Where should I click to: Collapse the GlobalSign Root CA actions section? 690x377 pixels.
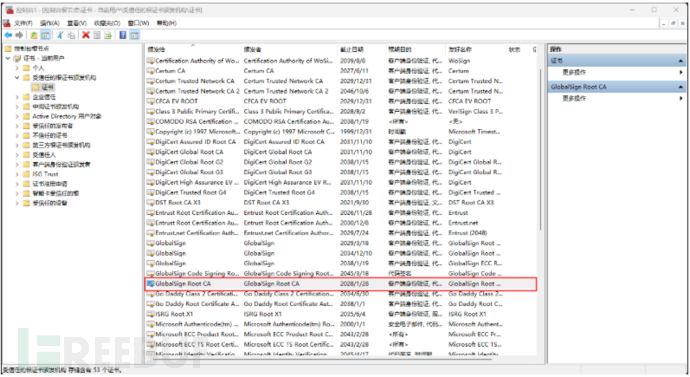680,87
